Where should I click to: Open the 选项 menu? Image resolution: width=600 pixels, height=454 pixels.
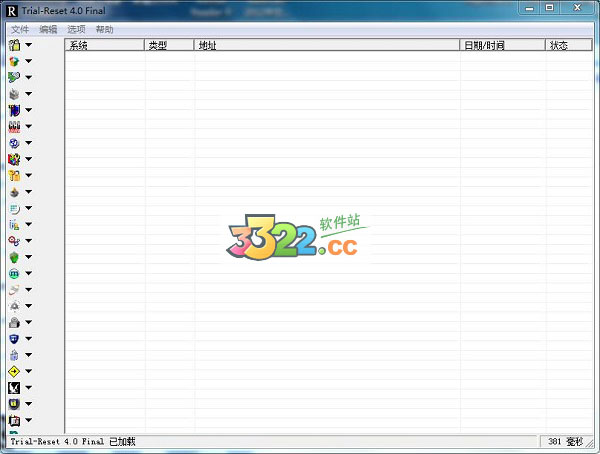click(x=77, y=29)
